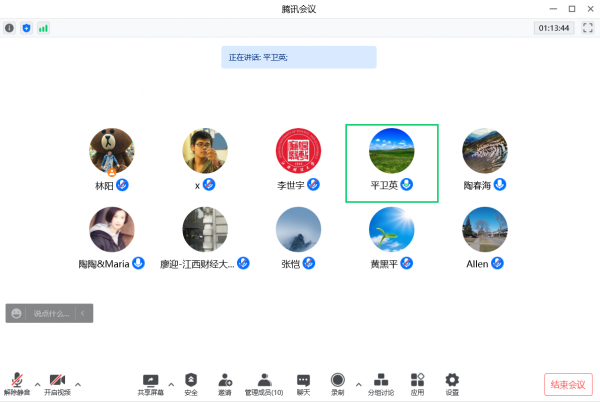Click the green network signal indicator

coord(43,28)
